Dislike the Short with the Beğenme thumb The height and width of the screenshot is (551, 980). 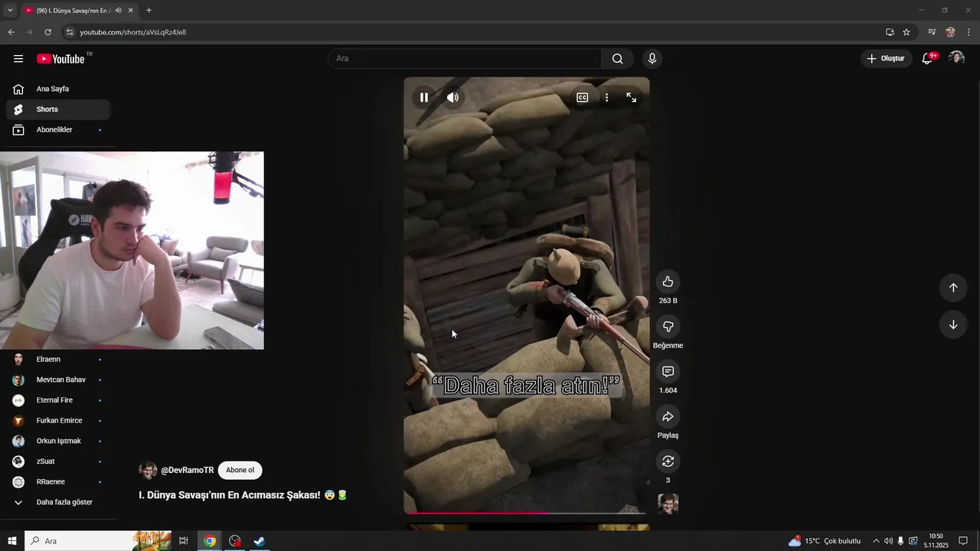tap(668, 327)
